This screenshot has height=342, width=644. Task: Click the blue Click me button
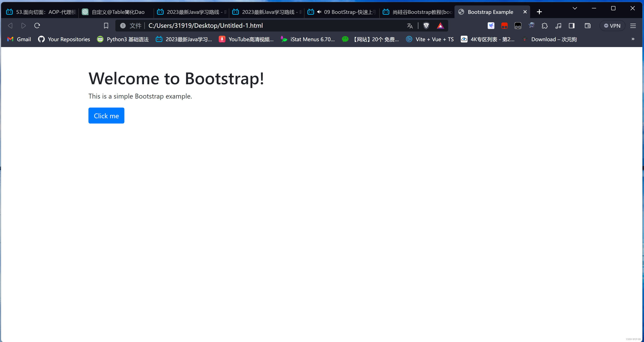pos(106,116)
